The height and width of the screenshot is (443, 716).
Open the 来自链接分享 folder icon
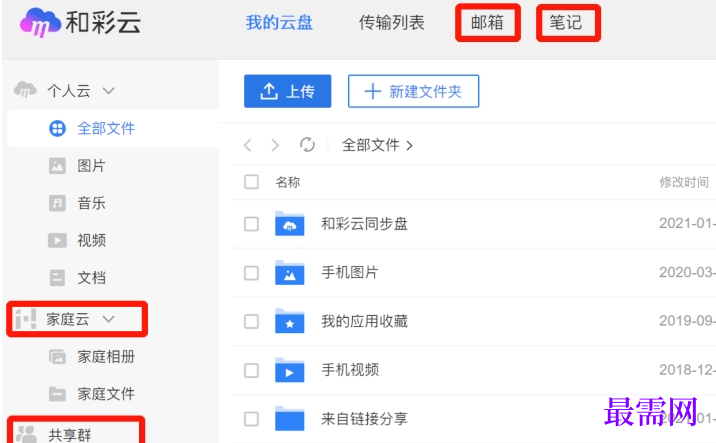point(290,419)
